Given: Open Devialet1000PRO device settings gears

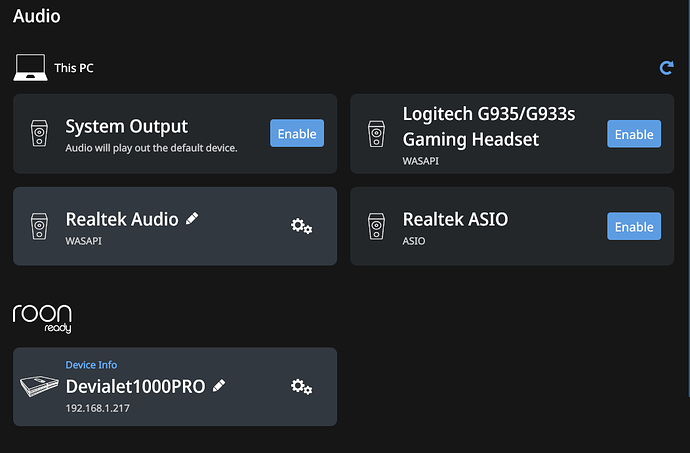Looking at the screenshot, I should 301,387.
